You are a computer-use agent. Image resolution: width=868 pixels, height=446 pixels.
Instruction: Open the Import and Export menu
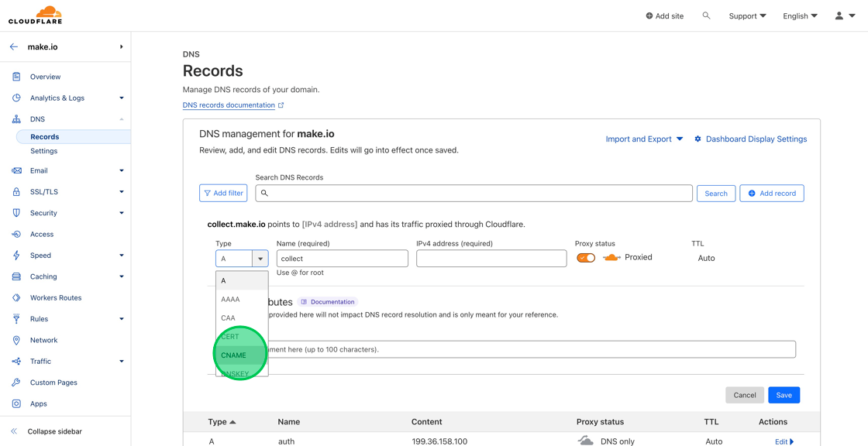[x=640, y=139]
